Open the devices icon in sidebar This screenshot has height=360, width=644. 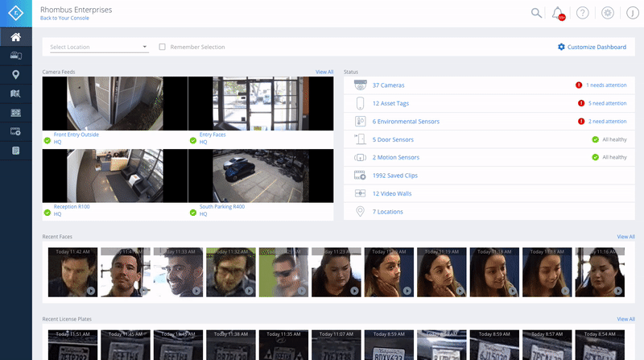tap(16, 56)
